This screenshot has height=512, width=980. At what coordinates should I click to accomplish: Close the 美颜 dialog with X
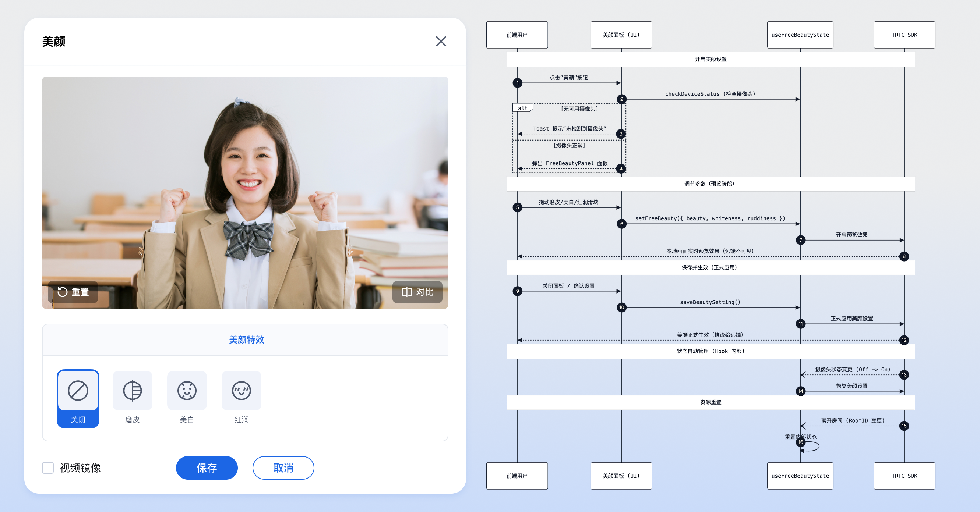point(441,41)
